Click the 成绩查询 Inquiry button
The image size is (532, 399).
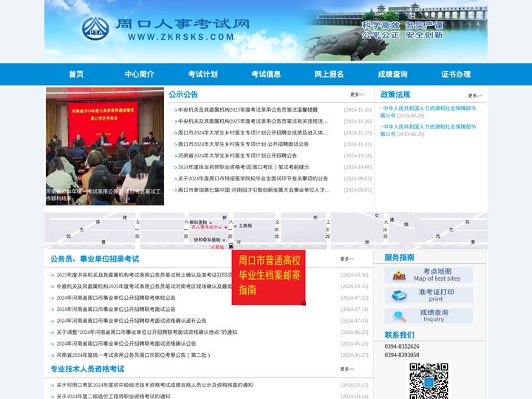[429, 316]
